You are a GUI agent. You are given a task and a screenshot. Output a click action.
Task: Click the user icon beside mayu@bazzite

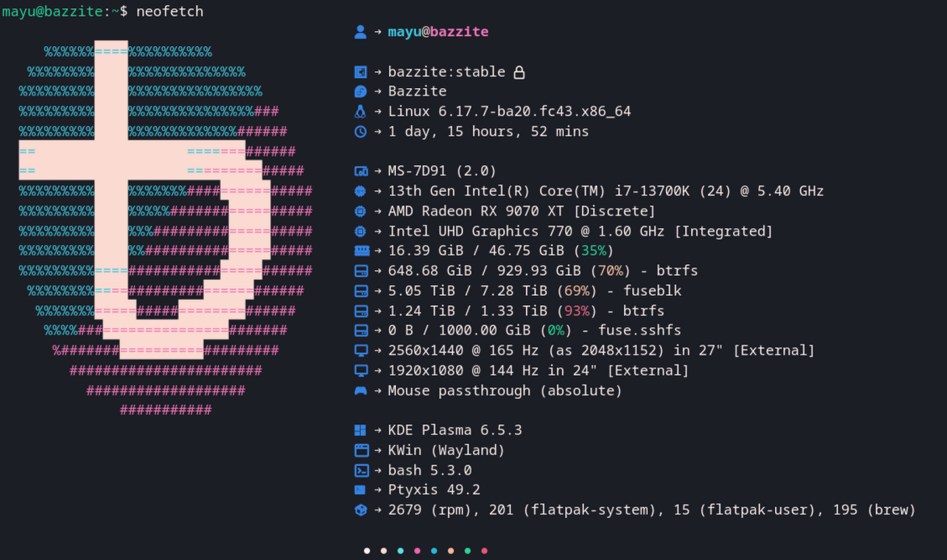361,32
